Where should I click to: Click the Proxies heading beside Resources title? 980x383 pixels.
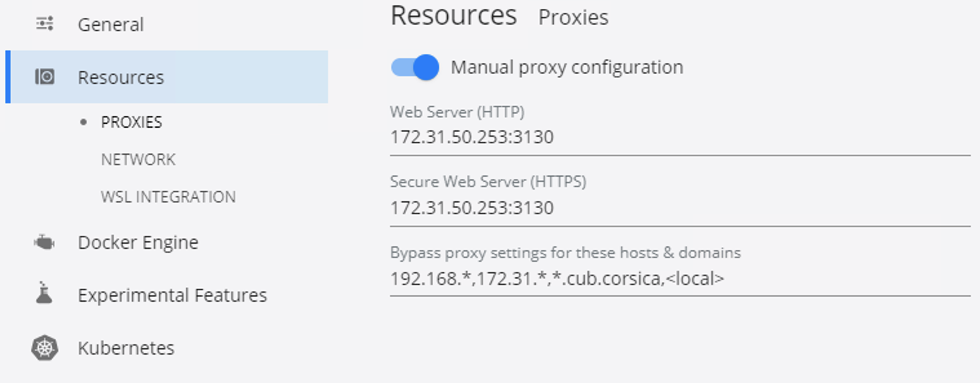tap(573, 17)
